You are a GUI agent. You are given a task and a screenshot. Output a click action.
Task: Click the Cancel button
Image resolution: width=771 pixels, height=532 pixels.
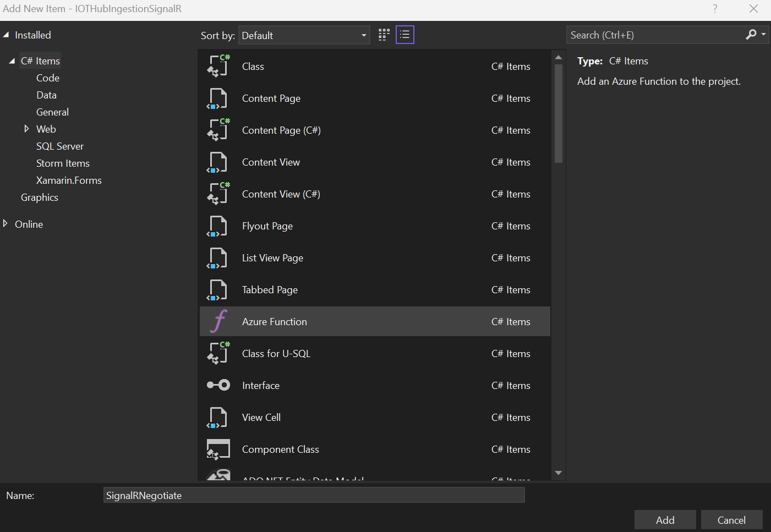(731, 520)
